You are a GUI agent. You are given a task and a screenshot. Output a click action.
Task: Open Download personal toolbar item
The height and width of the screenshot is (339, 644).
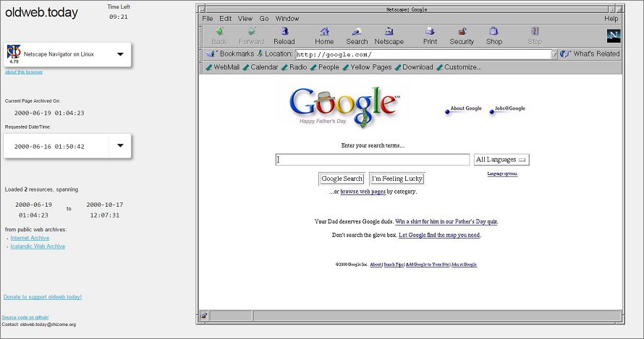click(414, 67)
